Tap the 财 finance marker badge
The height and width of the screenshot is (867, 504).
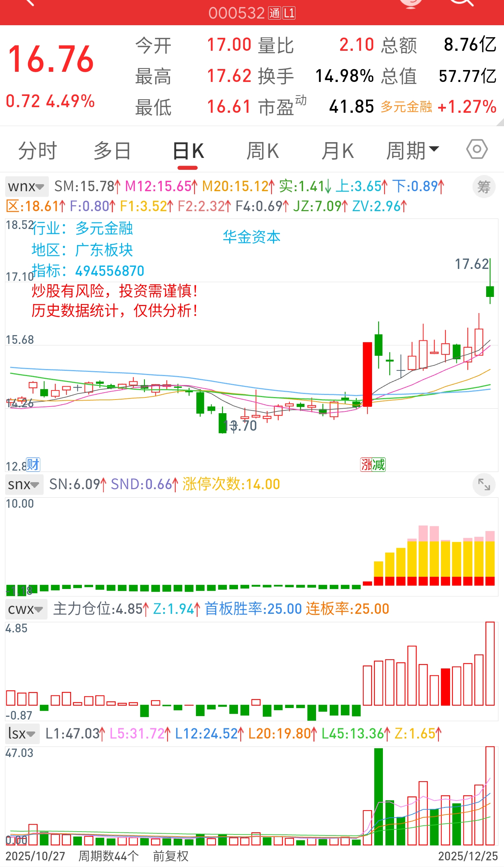click(x=33, y=465)
